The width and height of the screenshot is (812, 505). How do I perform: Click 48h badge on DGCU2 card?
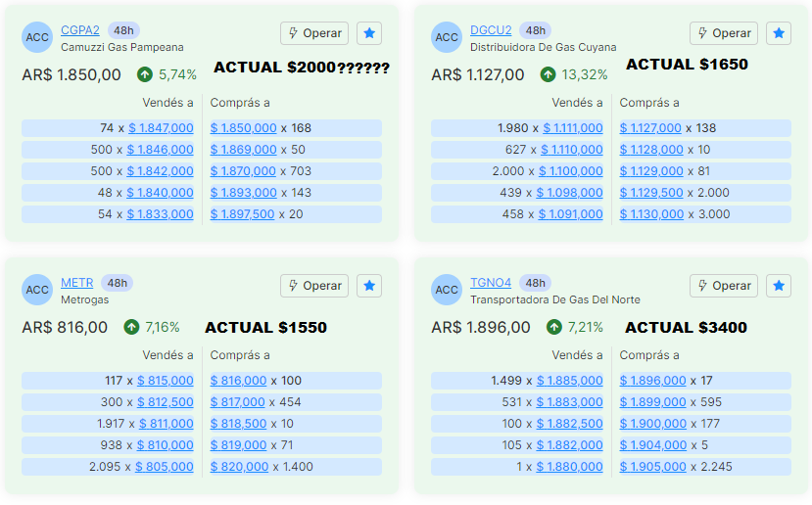tap(536, 30)
